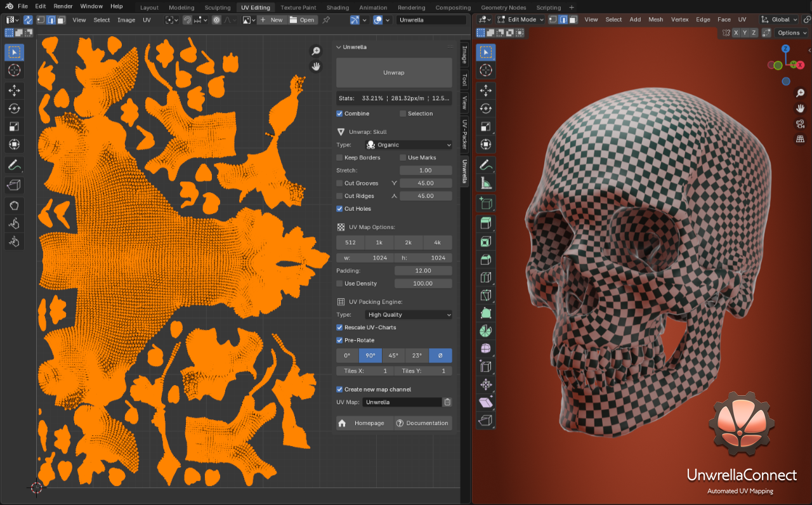Open Mesh menu in 3D viewport

(x=656, y=20)
